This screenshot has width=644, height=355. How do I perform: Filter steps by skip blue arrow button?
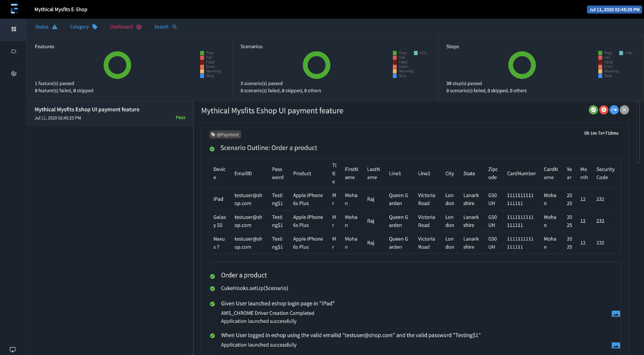coord(614,110)
